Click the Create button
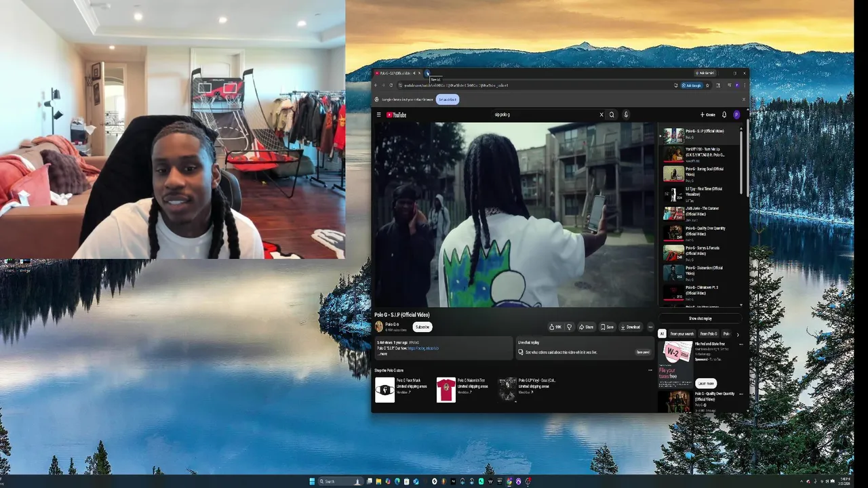 (x=707, y=115)
